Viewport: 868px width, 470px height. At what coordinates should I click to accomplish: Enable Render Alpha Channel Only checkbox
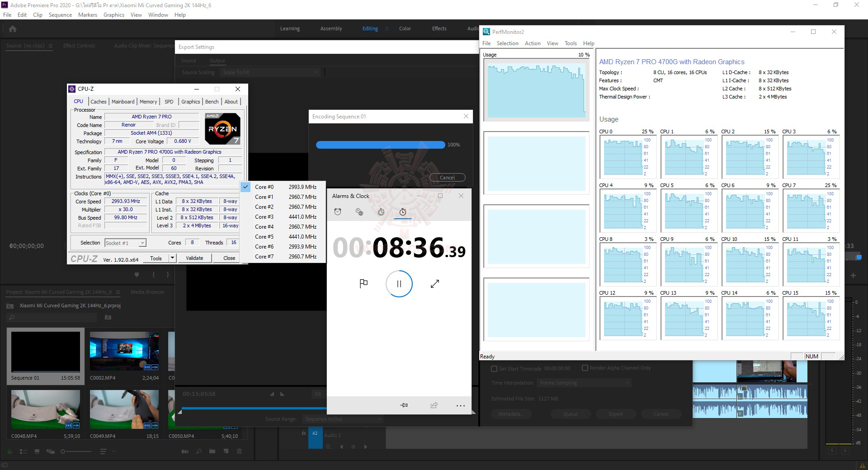coord(585,368)
